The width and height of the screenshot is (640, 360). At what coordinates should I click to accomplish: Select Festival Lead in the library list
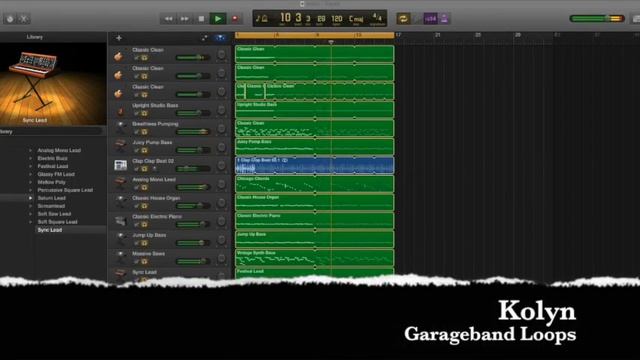point(53,166)
